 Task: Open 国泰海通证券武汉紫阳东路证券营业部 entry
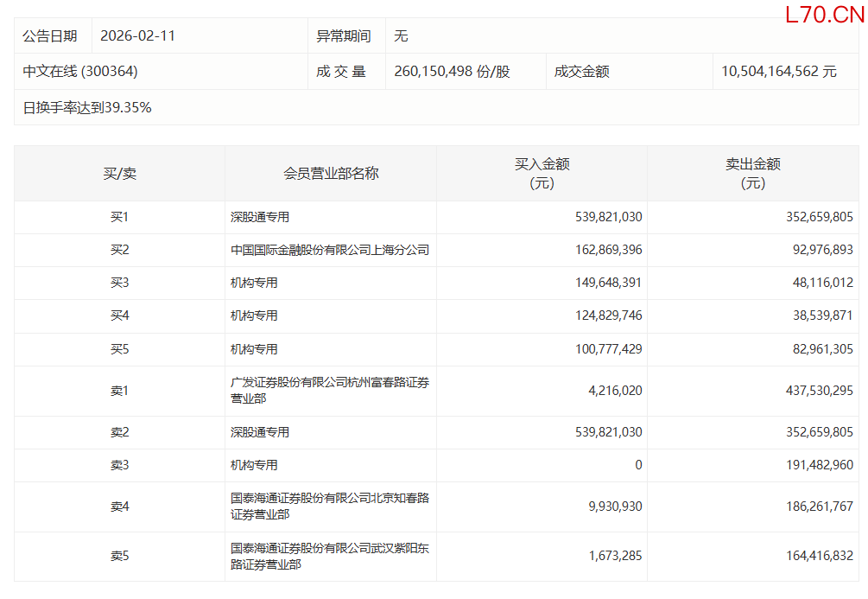[330, 556]
